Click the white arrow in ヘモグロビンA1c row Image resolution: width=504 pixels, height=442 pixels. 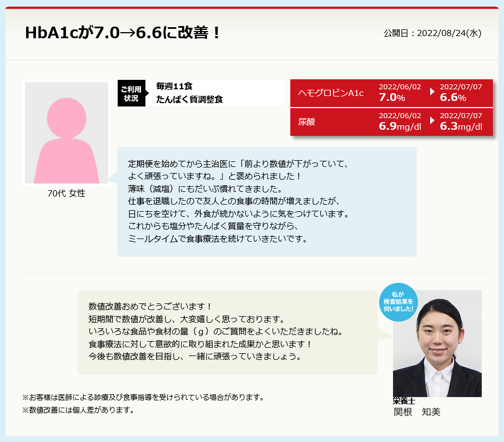432,92
